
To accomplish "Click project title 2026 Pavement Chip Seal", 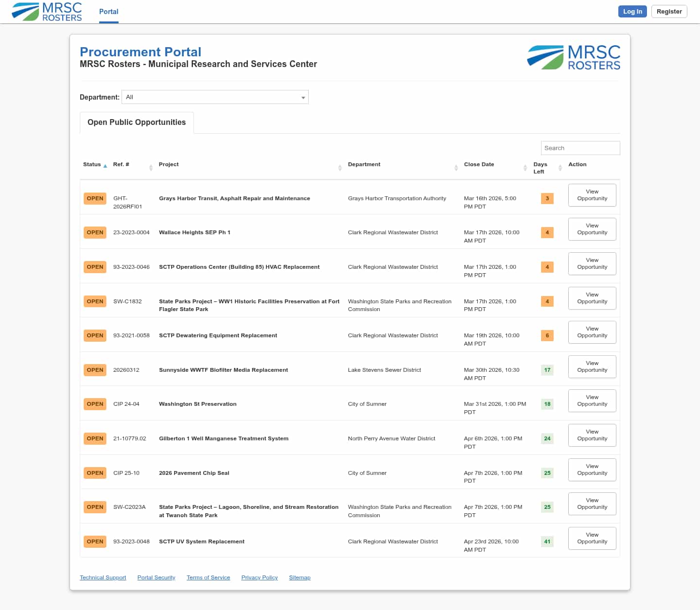I will click(194, 473).
